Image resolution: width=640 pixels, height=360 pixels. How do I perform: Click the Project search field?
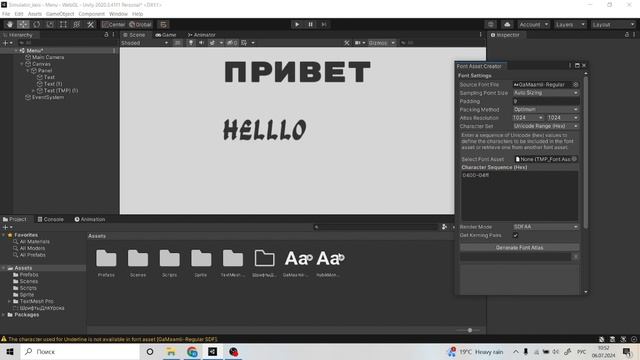[x=376, y=227]
